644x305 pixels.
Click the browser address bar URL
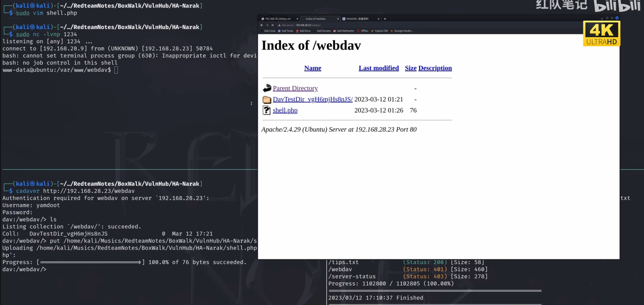tap(308, 25)
